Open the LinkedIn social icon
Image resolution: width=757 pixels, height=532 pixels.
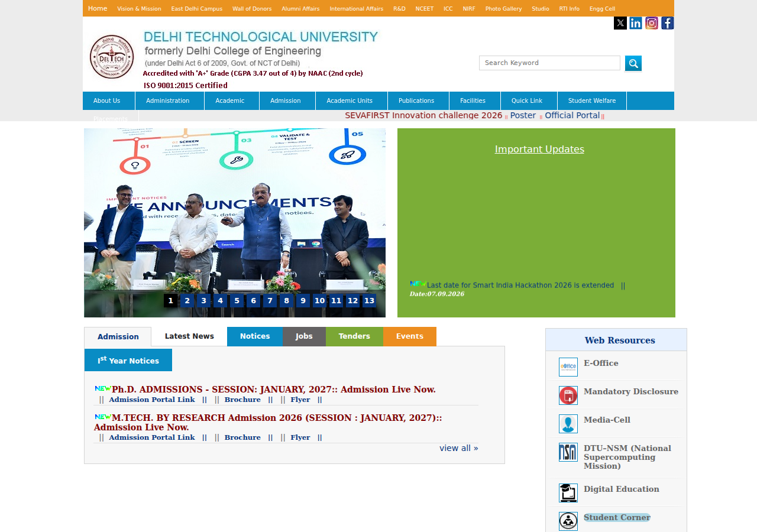point(636,23)
